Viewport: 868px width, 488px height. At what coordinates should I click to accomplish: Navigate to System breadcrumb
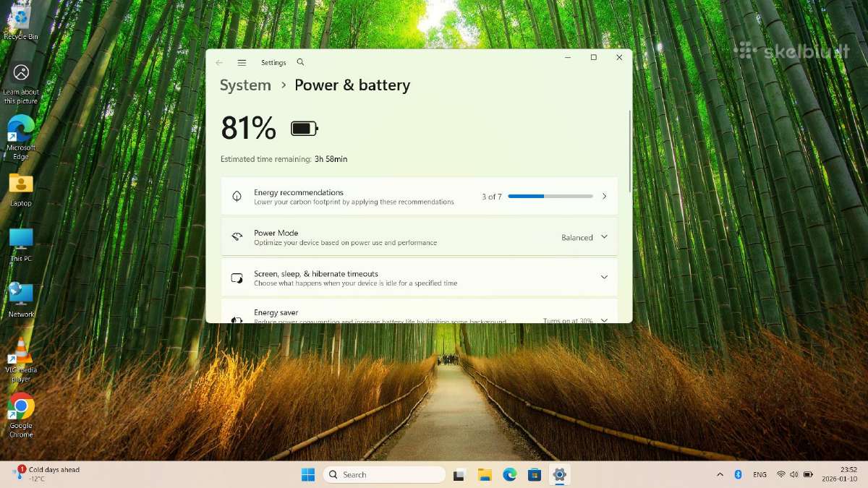pyautogui.click(x=245, y=85)
